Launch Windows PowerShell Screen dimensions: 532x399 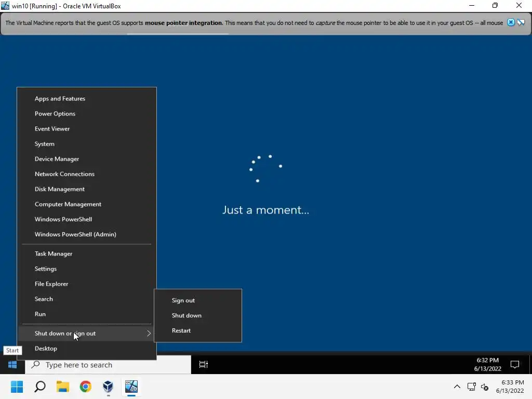coord(87,219)
